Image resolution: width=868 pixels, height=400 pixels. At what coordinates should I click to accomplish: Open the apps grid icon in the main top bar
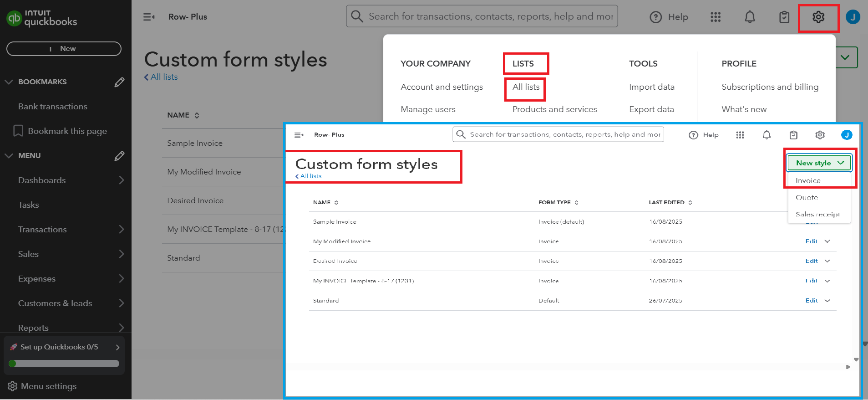point(716,17)
